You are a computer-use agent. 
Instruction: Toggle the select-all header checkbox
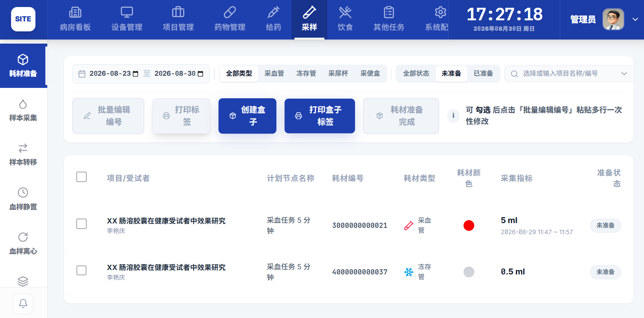[x=82, y=177]
